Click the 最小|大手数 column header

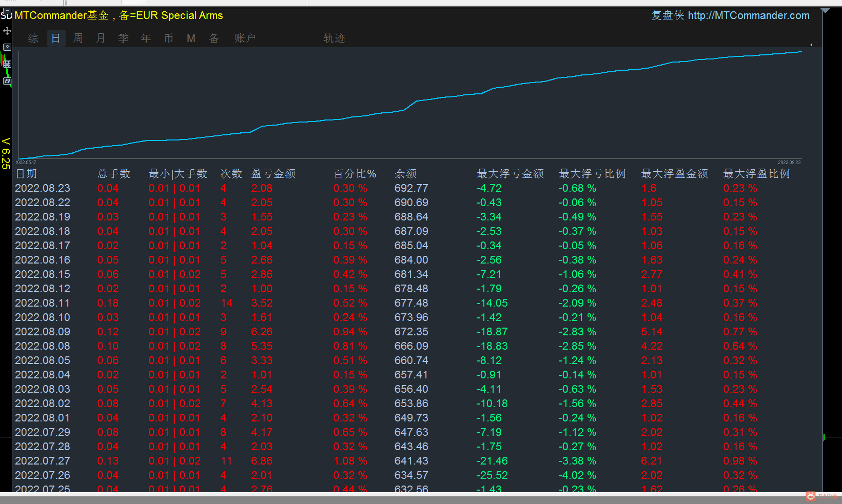coord(178,174)
